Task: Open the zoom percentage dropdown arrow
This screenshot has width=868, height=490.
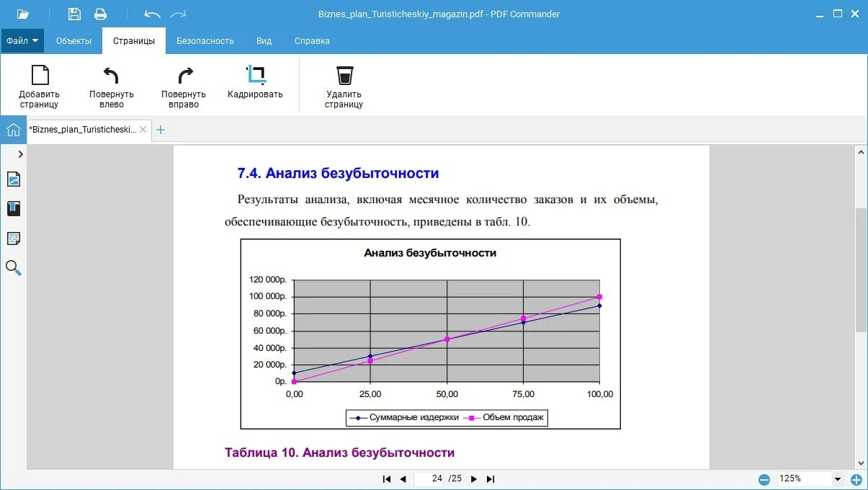Action: tap(838, 478)
